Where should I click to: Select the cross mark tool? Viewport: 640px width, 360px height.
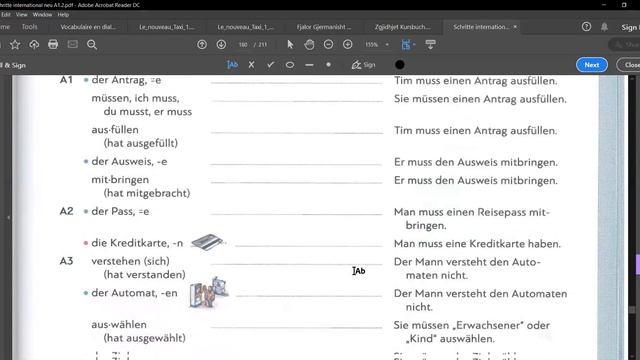coord(251,64)
